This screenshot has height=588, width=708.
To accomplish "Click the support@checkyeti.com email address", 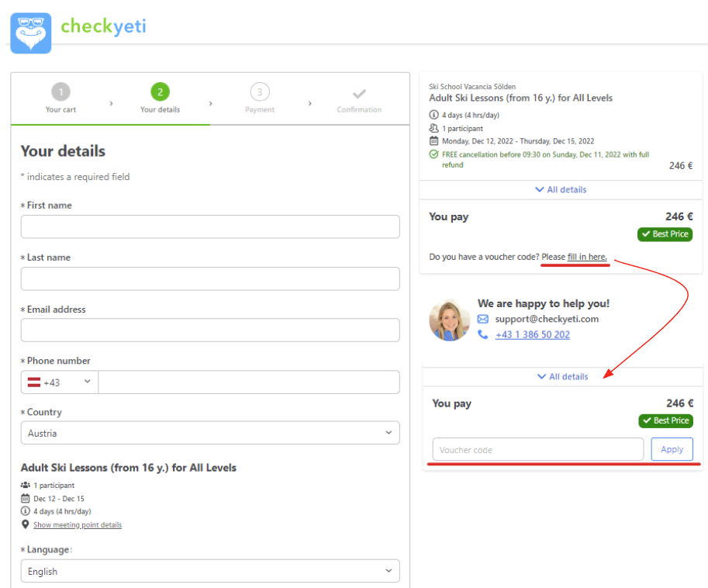I will 547,320.
